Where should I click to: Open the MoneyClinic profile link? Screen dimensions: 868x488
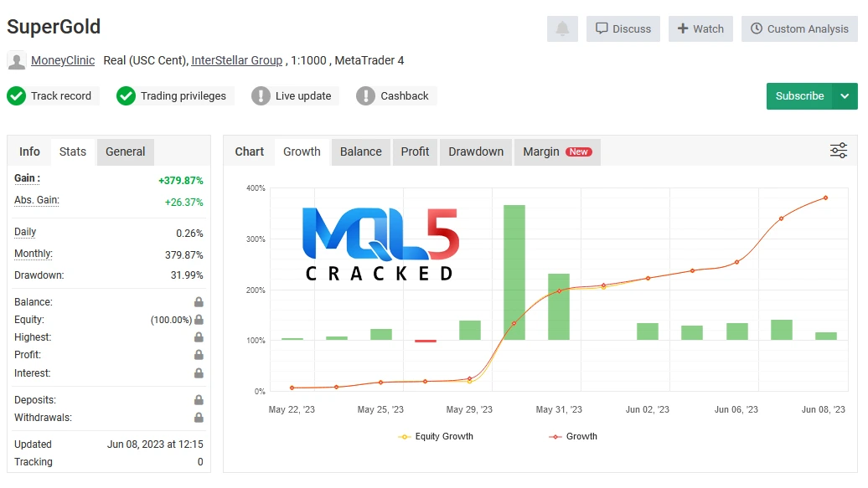(63, 60)
